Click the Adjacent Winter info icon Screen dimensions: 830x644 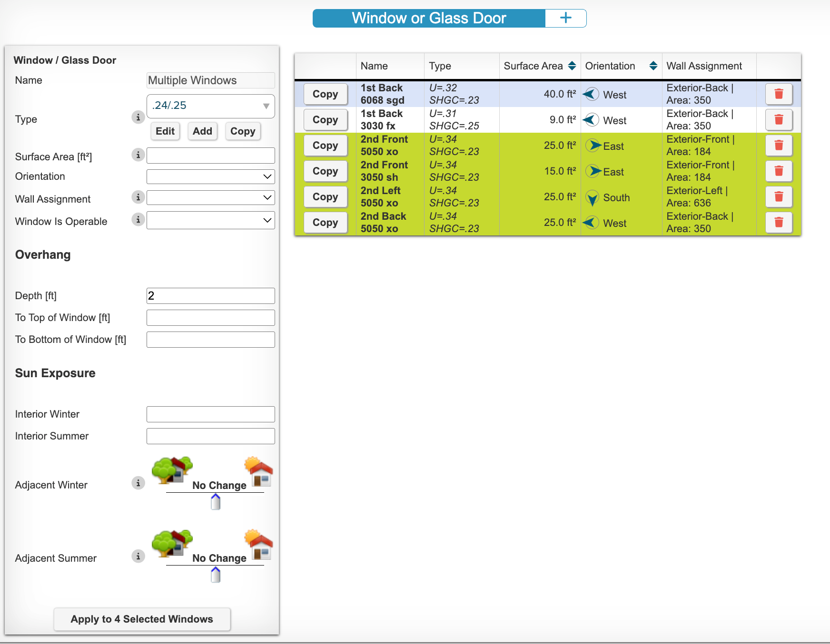[x=138, y=483]
